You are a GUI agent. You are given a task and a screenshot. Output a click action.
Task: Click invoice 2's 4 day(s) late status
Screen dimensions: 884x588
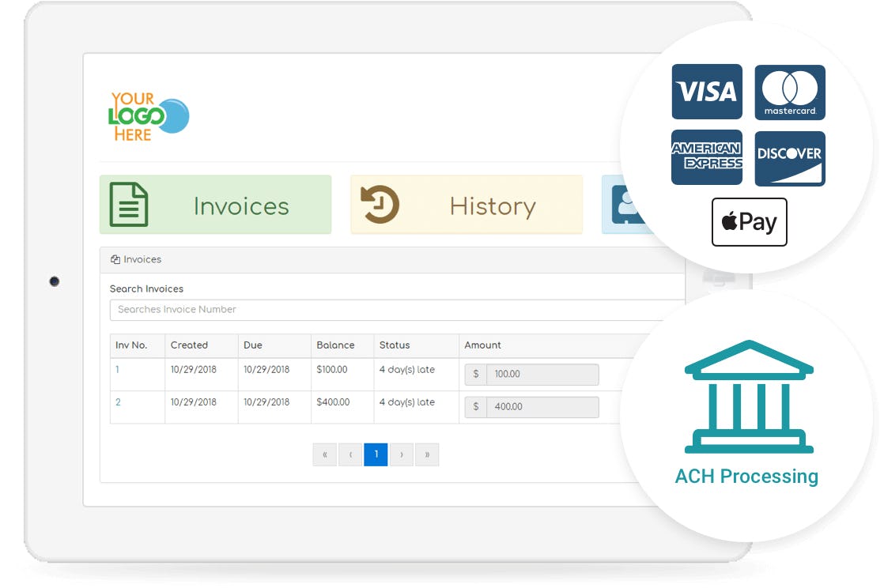(x=407, y=402)
